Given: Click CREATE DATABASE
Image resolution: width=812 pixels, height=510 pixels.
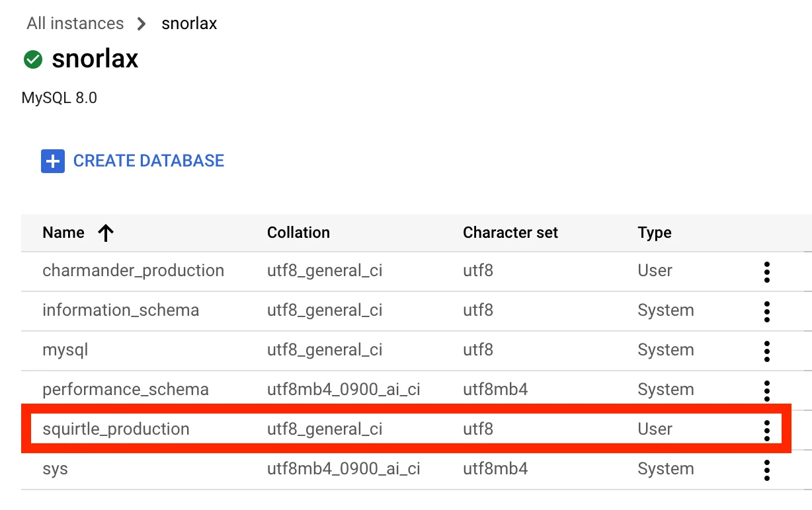Looking at the screenshot, I should [x=149, y=161].
